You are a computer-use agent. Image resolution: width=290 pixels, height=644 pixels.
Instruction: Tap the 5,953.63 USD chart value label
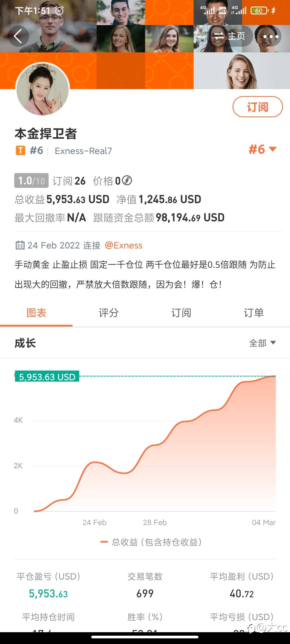click(47, 377)
